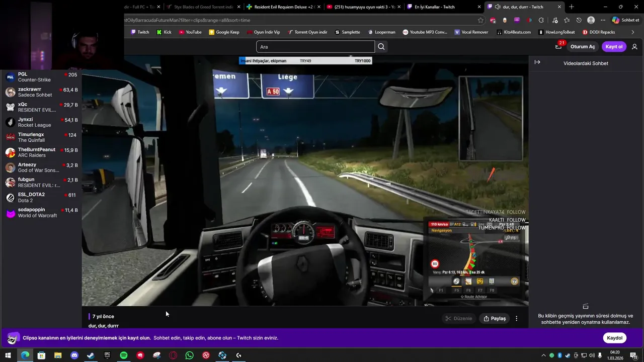Open zackrawrr channel in the sidebar
644x362 pixels.
41,92
